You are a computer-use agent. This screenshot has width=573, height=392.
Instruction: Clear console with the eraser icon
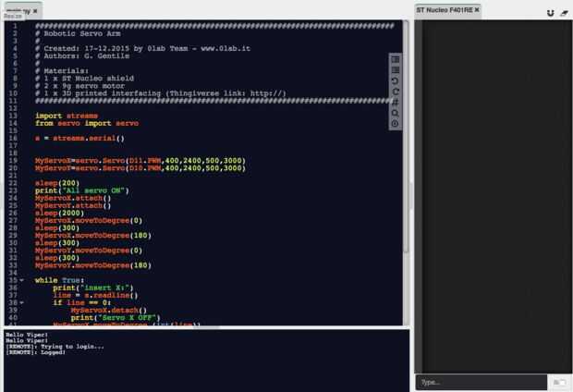(565, 13)
